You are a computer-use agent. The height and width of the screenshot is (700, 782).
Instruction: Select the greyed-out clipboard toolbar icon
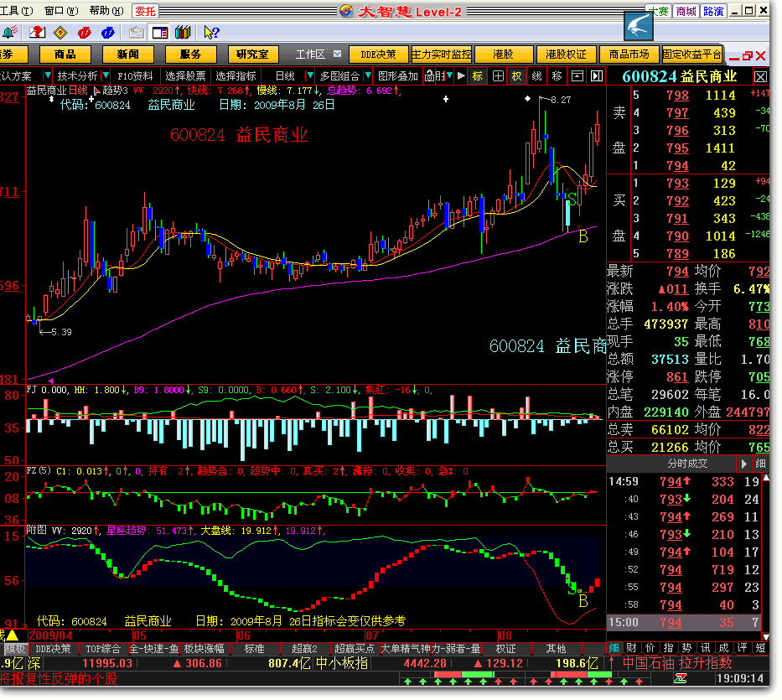(136, 33)
